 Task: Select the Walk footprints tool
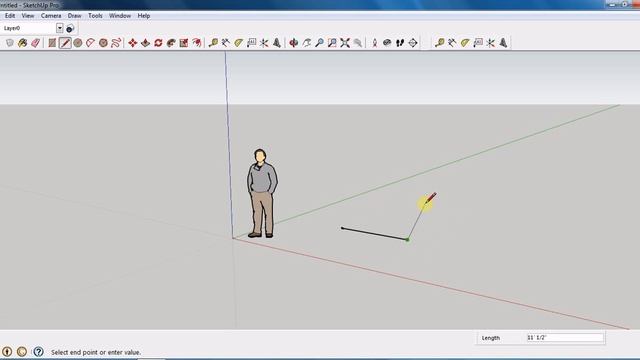pyautogui.click(x=400, y=42)
